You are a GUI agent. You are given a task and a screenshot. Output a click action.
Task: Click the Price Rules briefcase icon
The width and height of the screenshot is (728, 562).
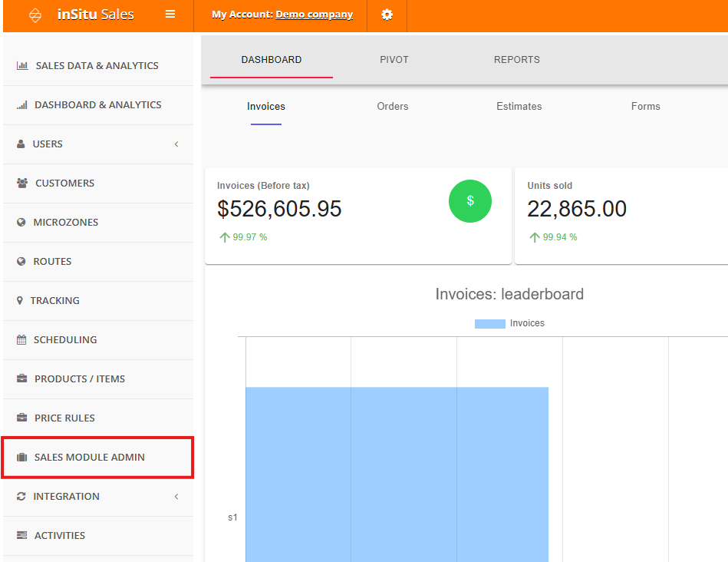[x=21, y=418]
